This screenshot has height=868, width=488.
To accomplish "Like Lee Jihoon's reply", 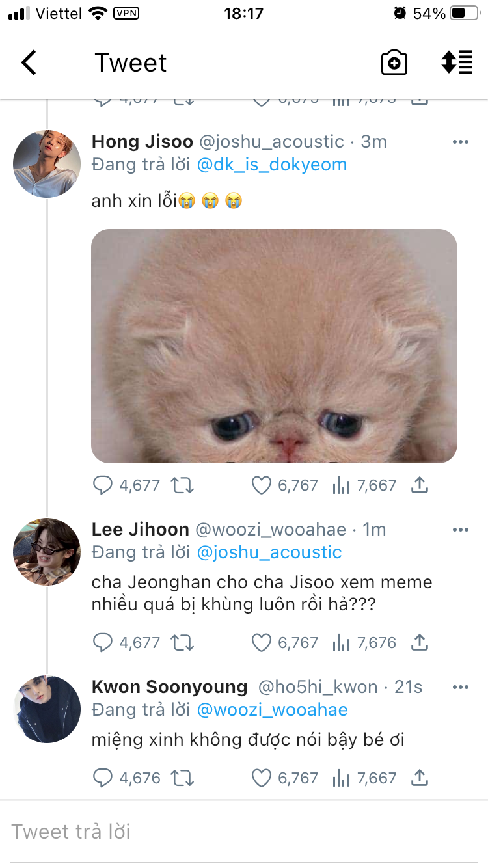I will 261,643.
